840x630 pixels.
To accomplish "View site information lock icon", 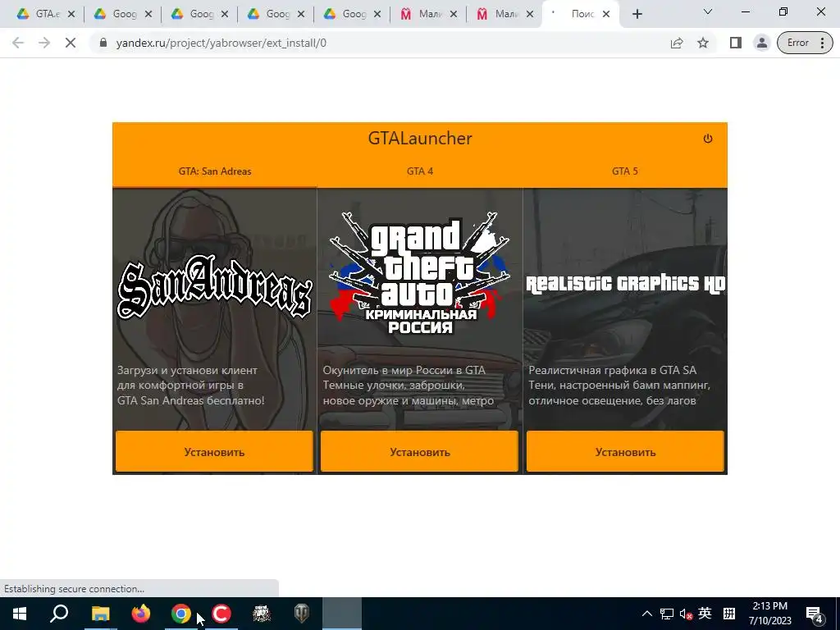I will click(103, 43).
